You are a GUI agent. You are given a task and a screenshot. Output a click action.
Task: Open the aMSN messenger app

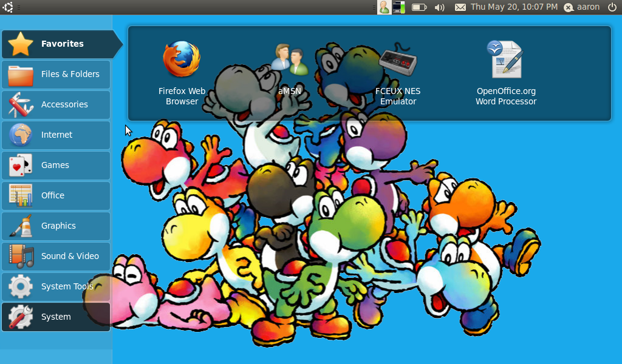pyautogui.click(x=290, y=72)
